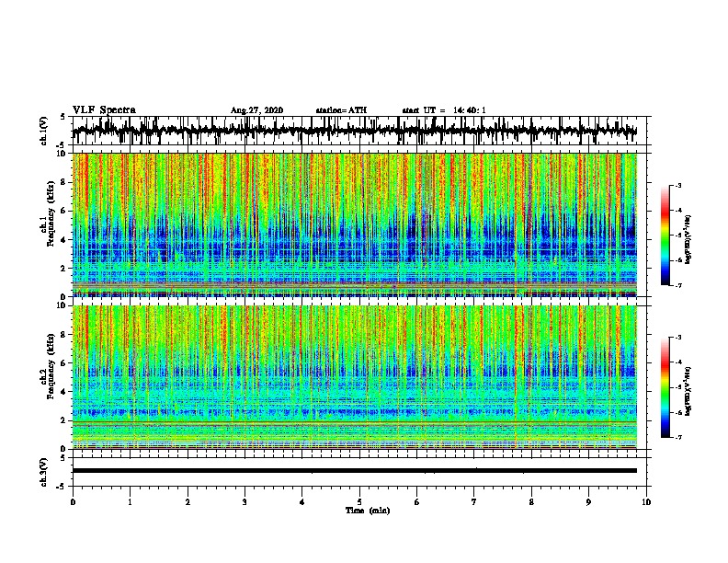The image size is (728, 563).
Task: Click the time axis tick label 1
Action: pos(130,502)
